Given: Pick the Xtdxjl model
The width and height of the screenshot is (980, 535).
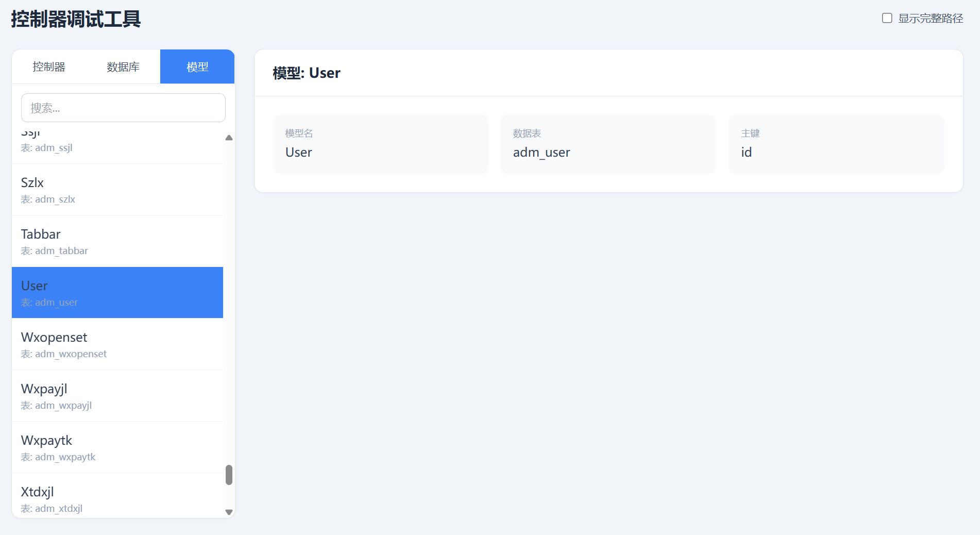Looking at the screenshot, I should (117, 498).
